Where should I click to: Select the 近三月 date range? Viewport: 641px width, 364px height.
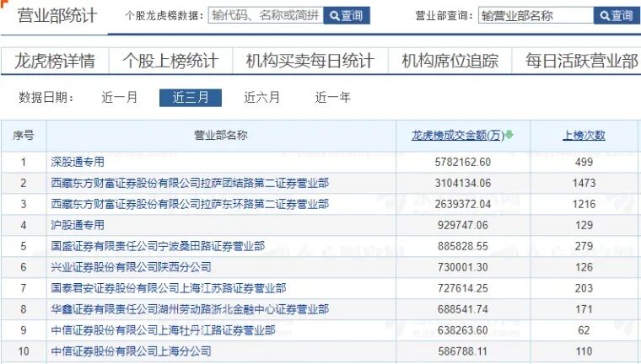click(191, 98)
